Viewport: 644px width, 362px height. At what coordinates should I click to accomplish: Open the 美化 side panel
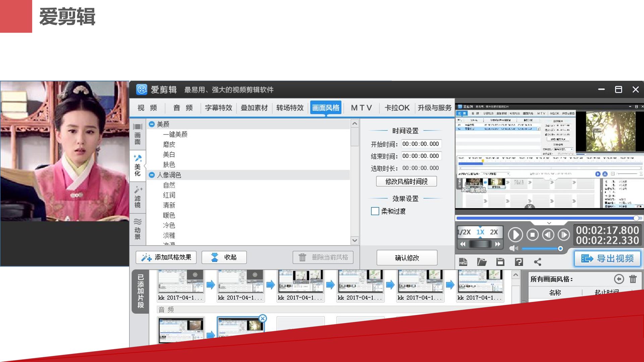138,165
